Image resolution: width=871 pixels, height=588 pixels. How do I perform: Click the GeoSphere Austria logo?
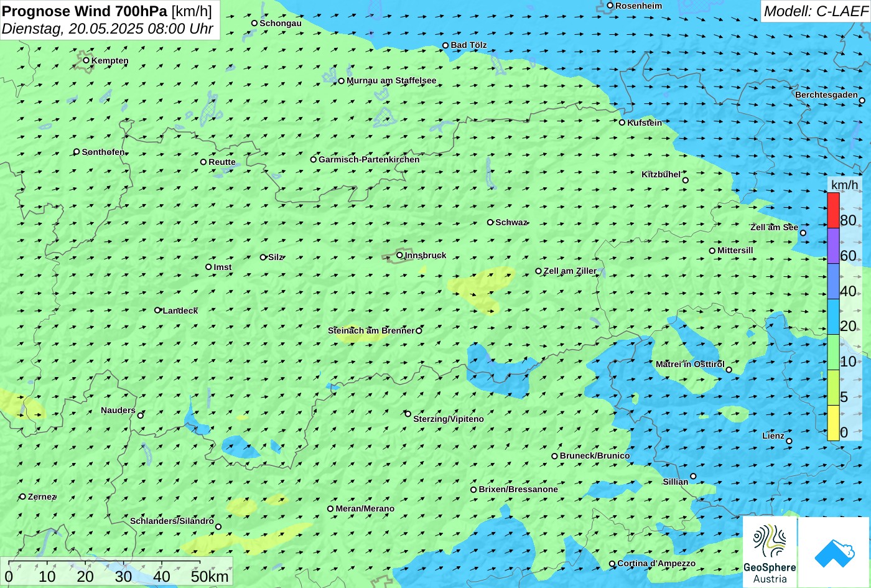tap(770, 552)
